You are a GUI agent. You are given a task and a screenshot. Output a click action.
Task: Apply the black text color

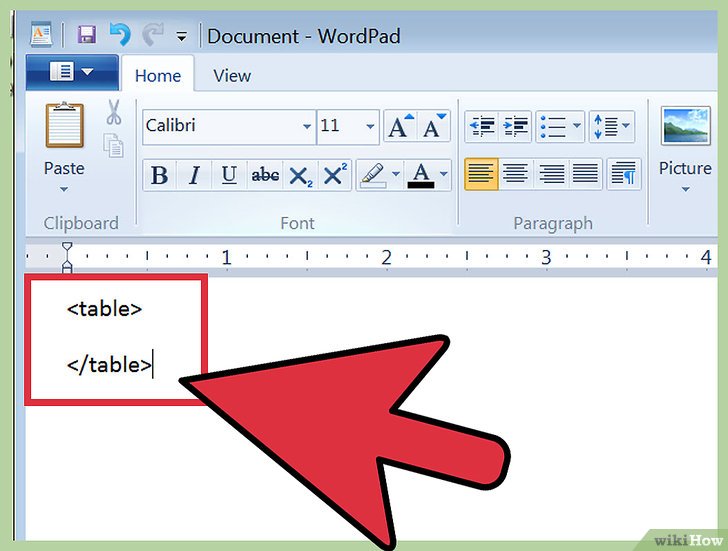[421, 175]
